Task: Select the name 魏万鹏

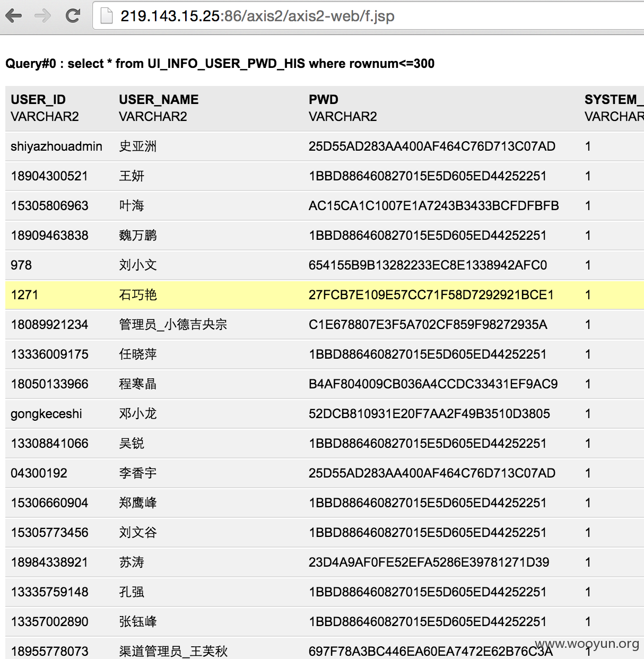Action: point(138,236)
